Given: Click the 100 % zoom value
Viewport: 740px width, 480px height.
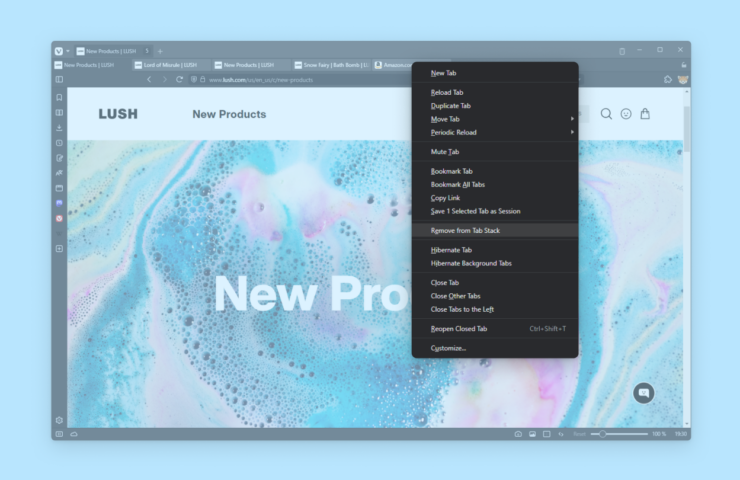Looking at the screenshot, I should pyautogui.click(x=659, y=434).
